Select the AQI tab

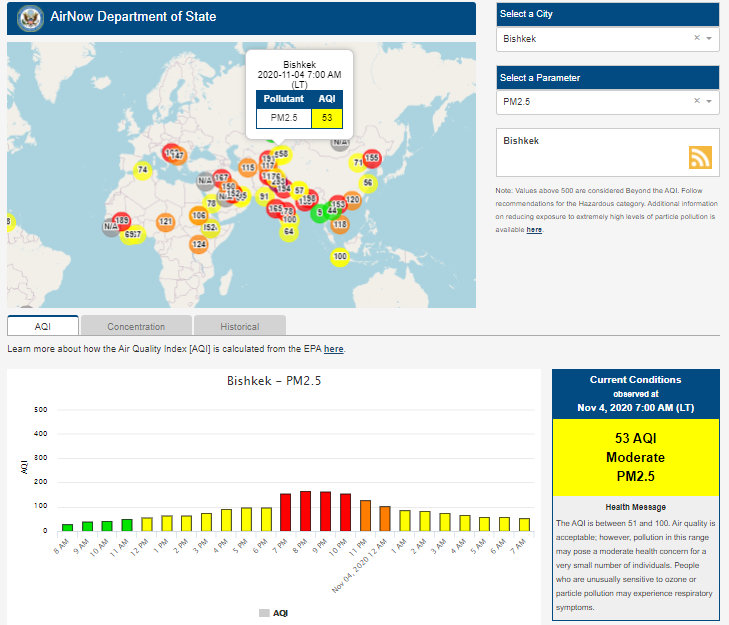click(43, 326)
